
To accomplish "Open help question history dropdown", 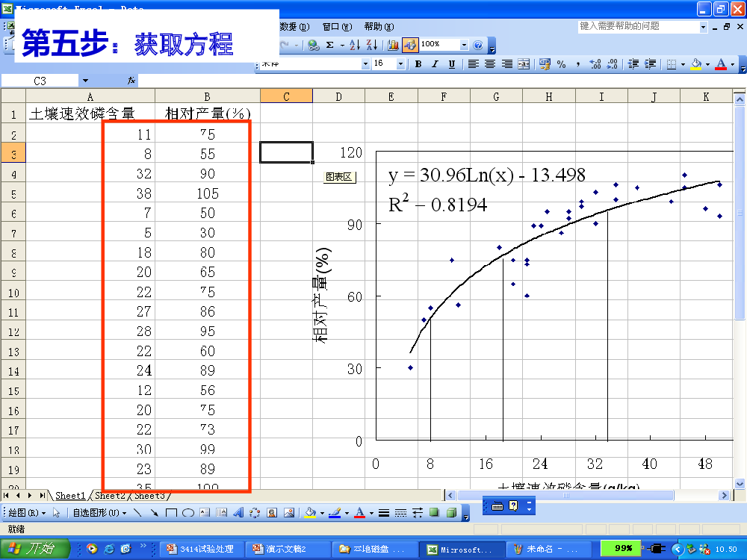I will tap(703, 27).
